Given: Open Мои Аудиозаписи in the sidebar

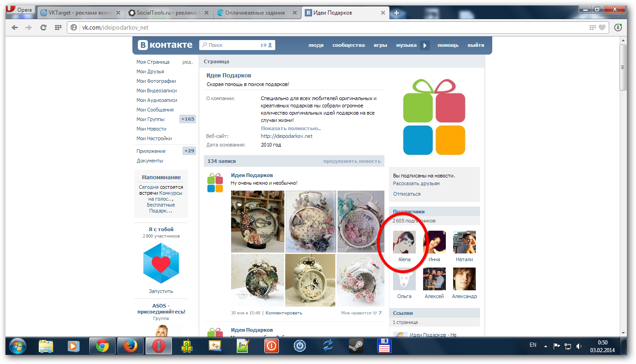Looking at the screenshot, I should 157,100.
